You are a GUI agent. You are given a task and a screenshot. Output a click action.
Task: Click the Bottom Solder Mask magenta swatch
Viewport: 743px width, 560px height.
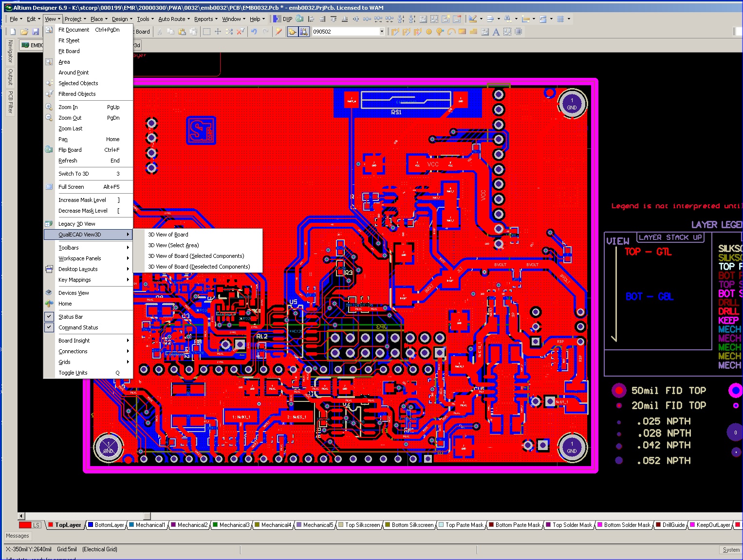click(600, 525)
